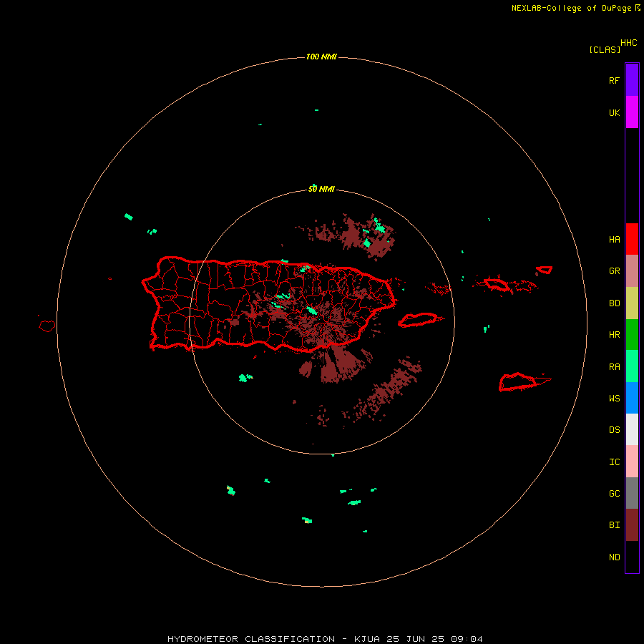Click the purple RF color swatch
This screenshot has width=644, height=644.
[632, 79]
